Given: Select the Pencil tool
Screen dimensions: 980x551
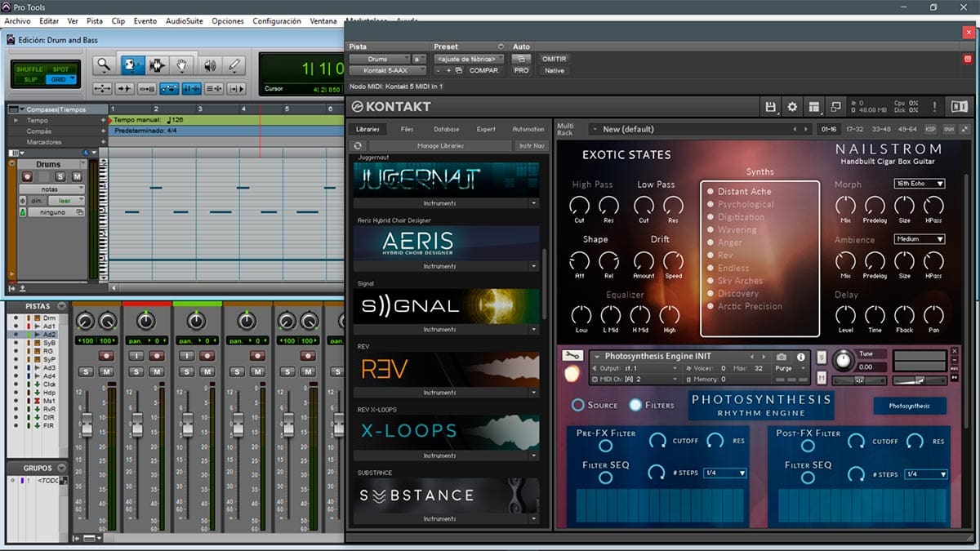Looking at the screenshot, I should pyautogui.click(x=235, y=65).
